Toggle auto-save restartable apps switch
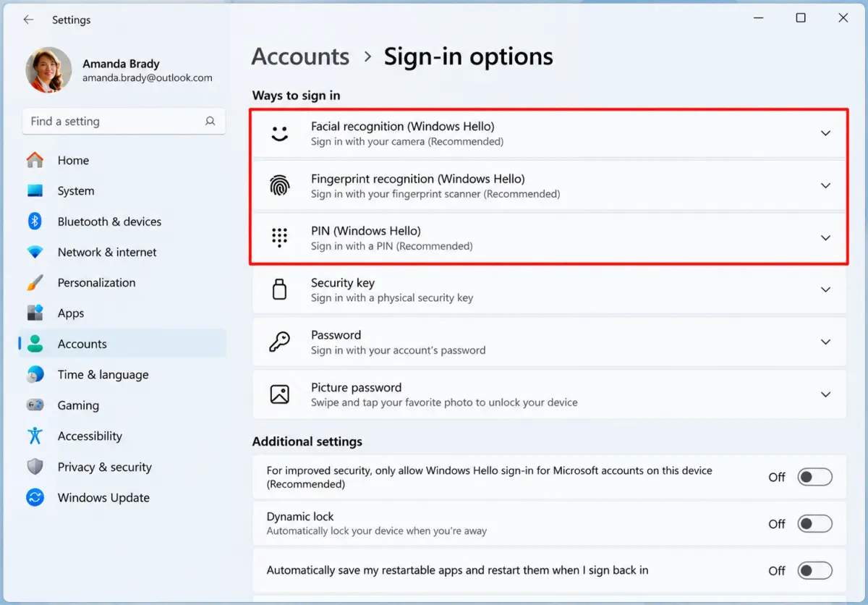Screen dimensions: 868x605 tap(814, 571)
